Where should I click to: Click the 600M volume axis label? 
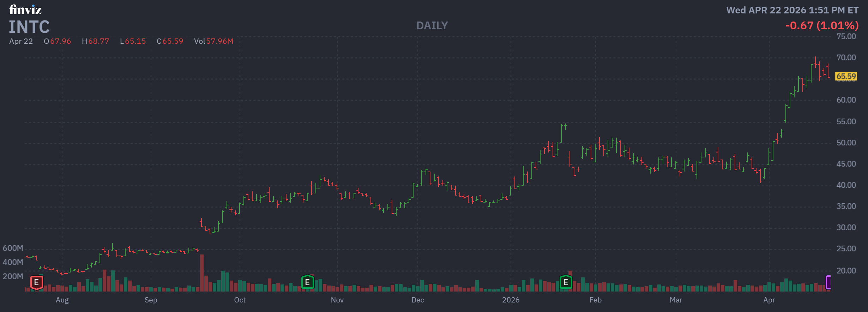[x=13, y=248]
